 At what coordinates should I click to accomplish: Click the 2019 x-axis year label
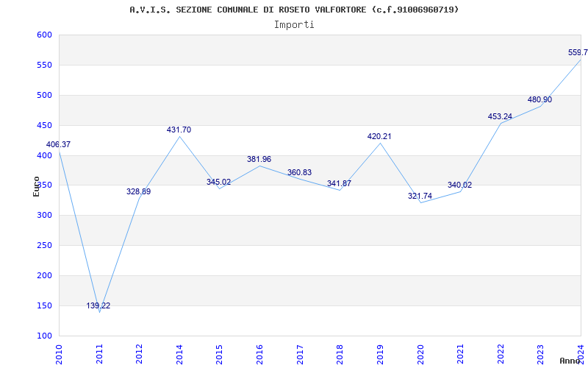pyautogui.click(x=380, y=354)
